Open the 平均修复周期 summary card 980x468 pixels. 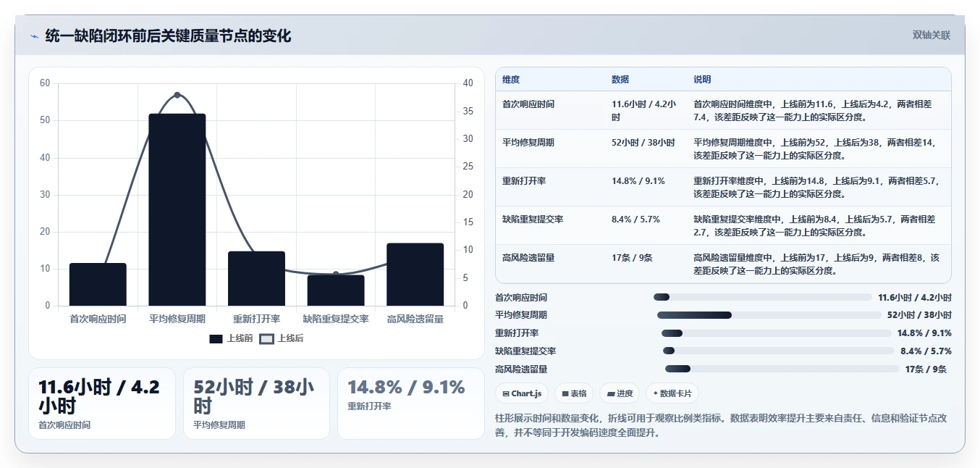click(x=256, y=404)
